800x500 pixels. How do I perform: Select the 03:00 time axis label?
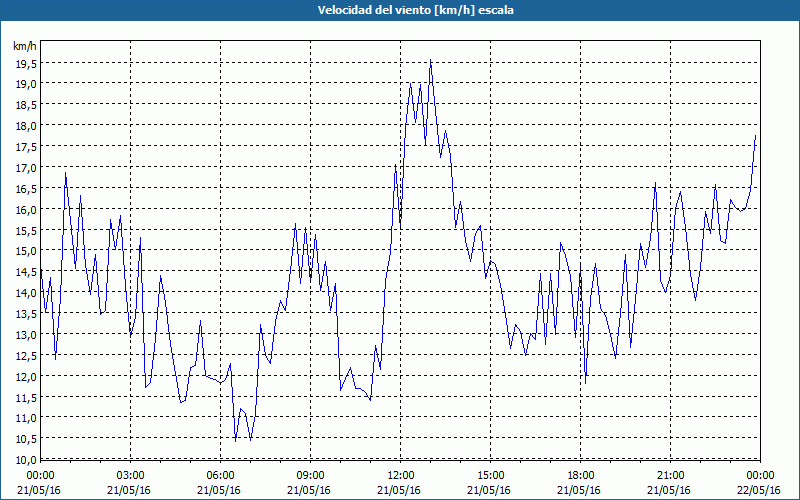pyautogui.click(x=131, y=476)
